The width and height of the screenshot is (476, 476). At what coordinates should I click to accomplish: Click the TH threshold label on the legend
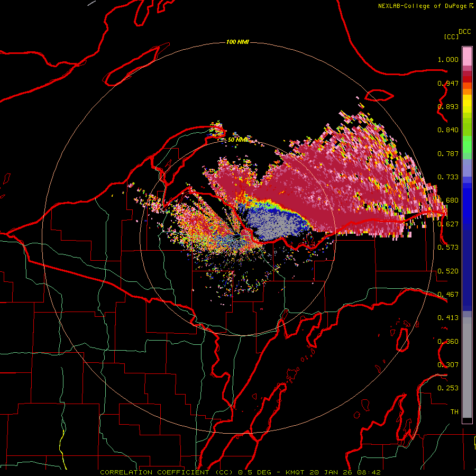coord(454,411)
